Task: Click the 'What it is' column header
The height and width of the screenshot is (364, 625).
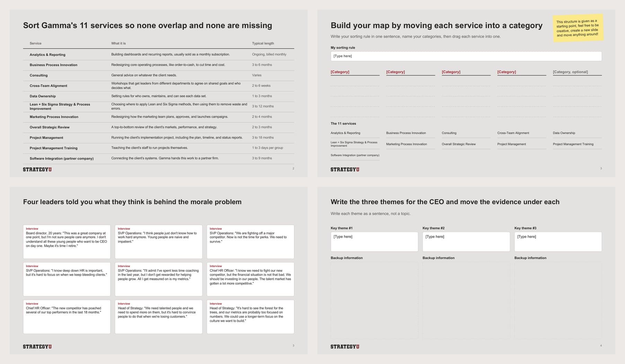Action: (x=118, y=43)
